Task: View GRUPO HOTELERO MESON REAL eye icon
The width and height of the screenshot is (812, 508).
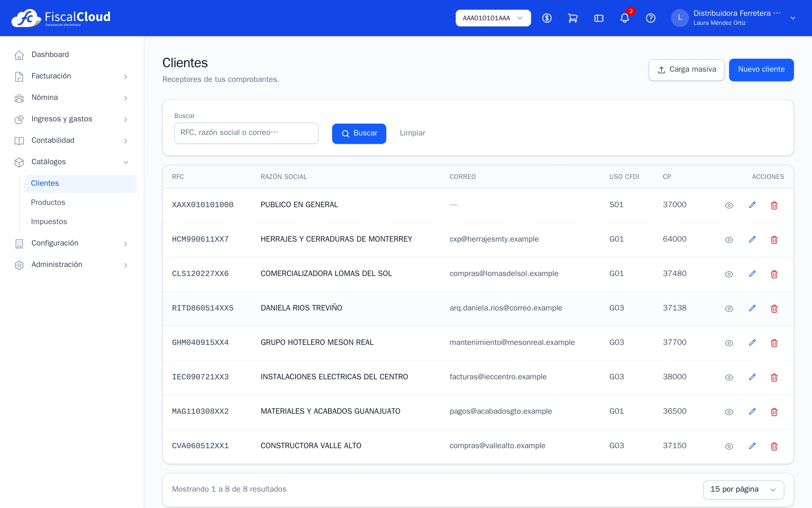Action: click(x=729, y=343)
